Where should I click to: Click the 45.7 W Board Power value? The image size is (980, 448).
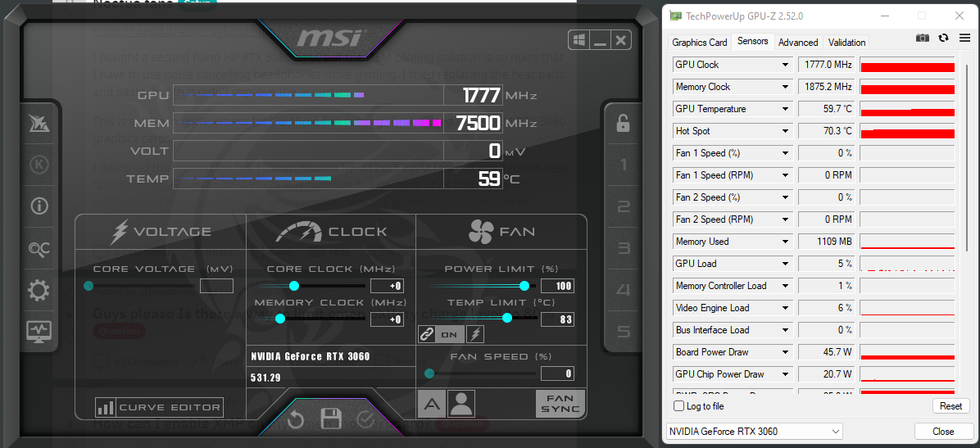[x=826, y=352]
